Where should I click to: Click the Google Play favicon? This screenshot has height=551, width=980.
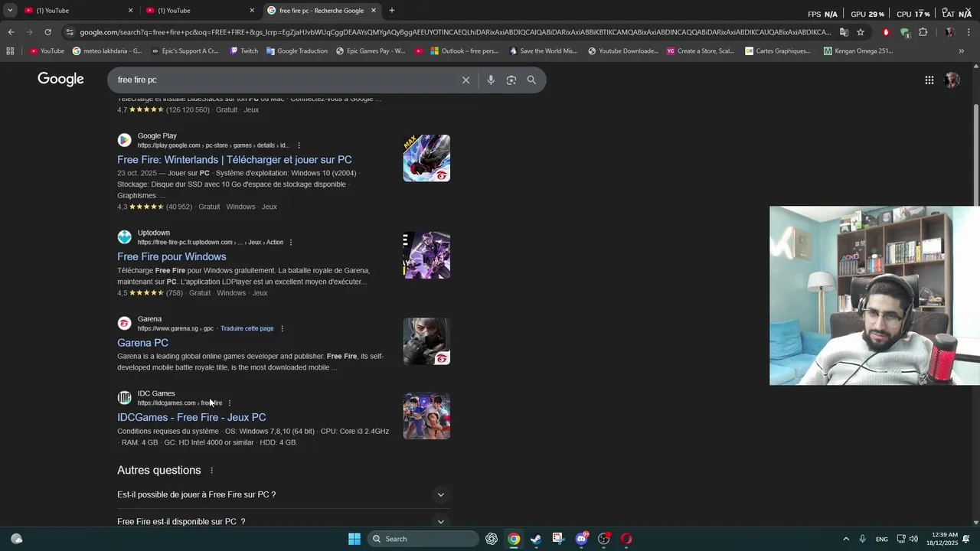point(124,140)
